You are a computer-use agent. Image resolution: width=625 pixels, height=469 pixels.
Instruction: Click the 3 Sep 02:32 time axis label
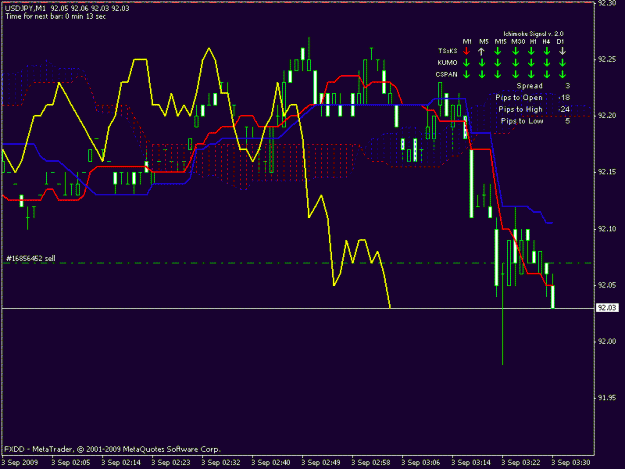[x=221, y=463]
